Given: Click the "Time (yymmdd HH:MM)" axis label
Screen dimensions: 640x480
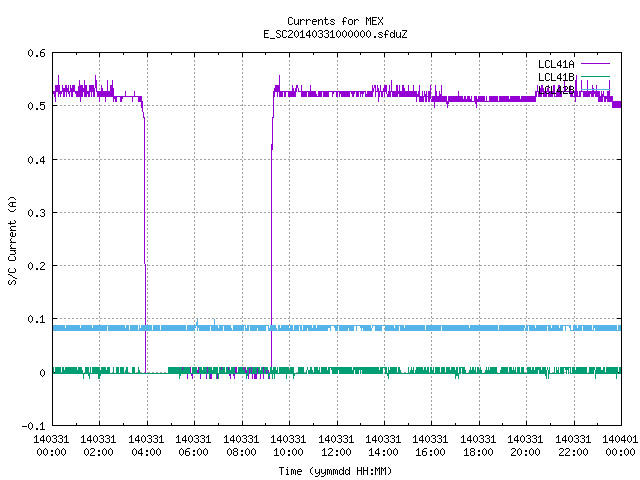Looking at the screenshot, I should [x=335, y=471].
